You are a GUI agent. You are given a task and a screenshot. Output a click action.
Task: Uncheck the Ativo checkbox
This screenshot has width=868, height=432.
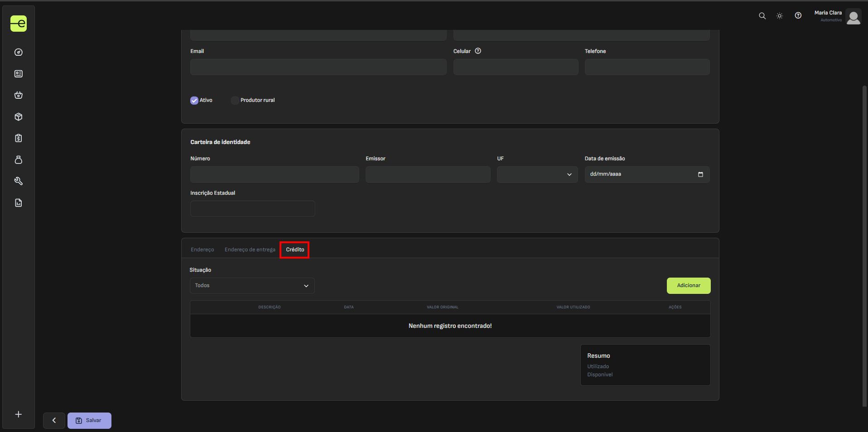tap(194, 101)
